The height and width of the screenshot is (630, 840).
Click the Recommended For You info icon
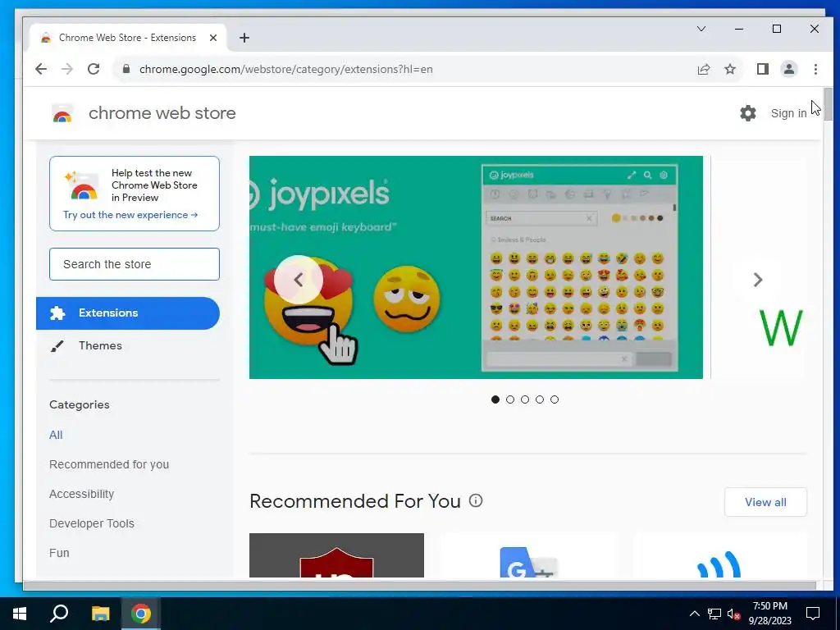pos(476,500)
